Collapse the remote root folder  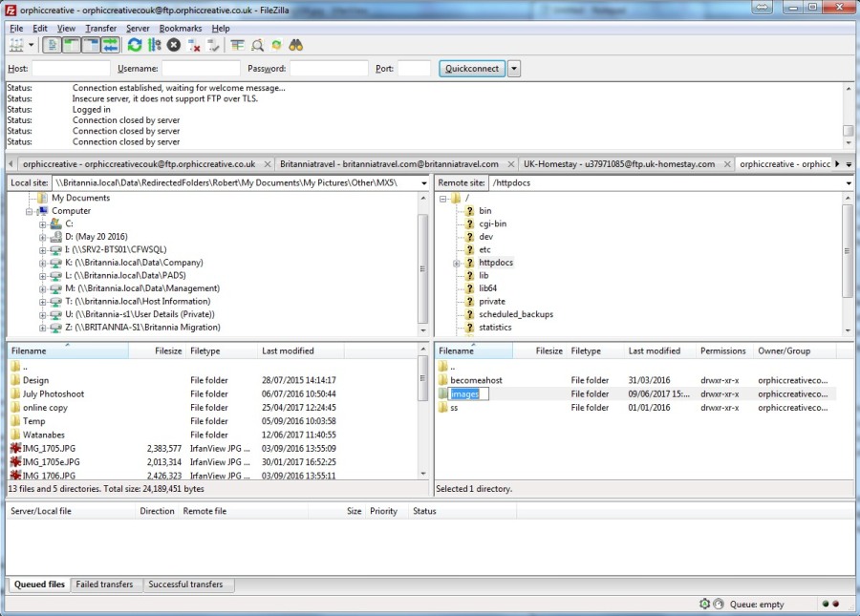pos(443,199)
